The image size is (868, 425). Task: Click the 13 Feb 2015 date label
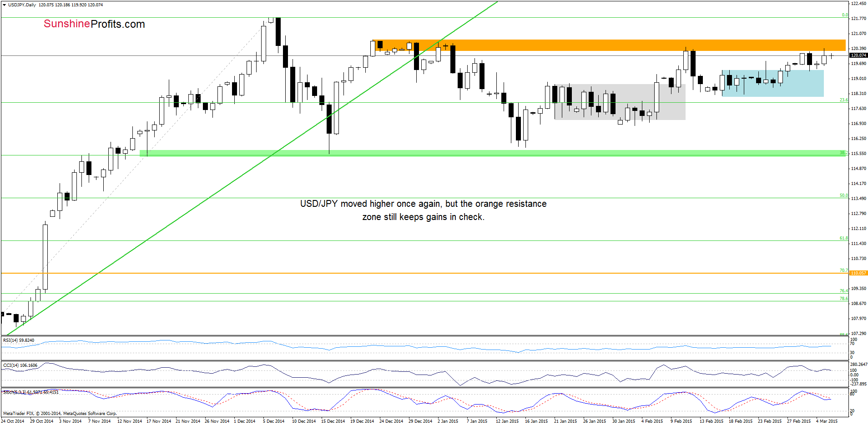pos(712,421)
